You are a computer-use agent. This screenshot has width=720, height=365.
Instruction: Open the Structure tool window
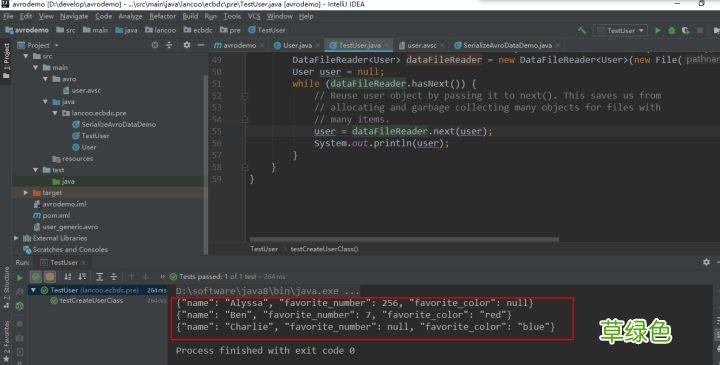6,287
